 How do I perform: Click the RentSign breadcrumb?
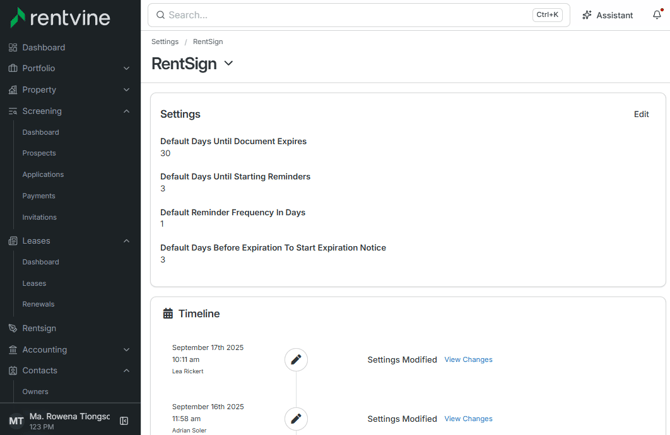point(208,41)
